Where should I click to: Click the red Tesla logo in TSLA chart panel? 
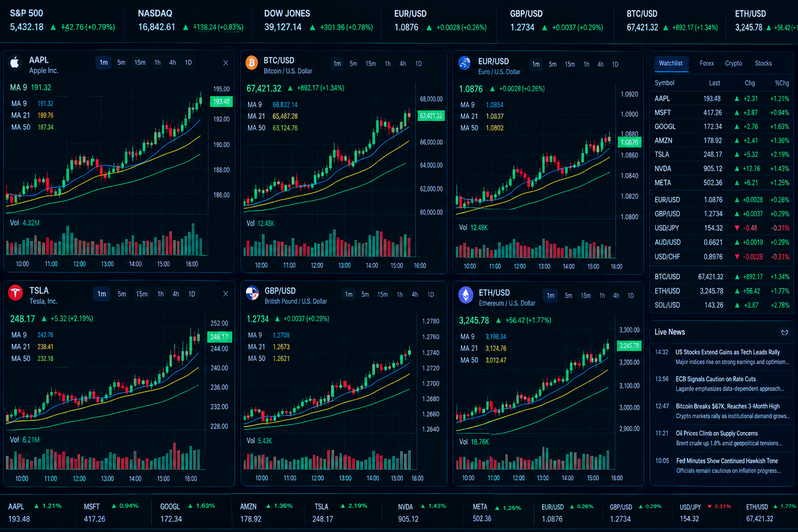pyautogui.click(x=14, y=292)
